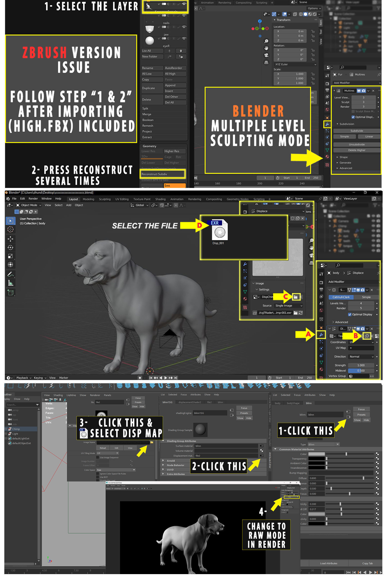Select the Rotate tool in Blender toolbar

(10, 247)
